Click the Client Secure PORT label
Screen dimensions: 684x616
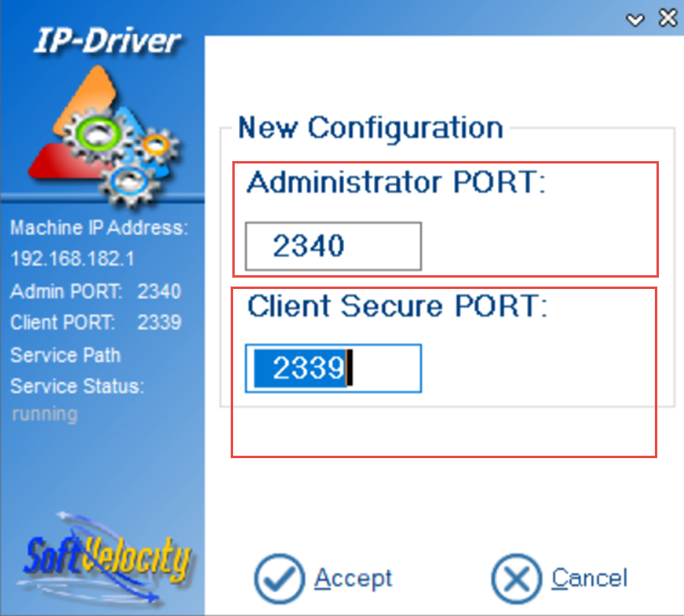pos(397,307)
